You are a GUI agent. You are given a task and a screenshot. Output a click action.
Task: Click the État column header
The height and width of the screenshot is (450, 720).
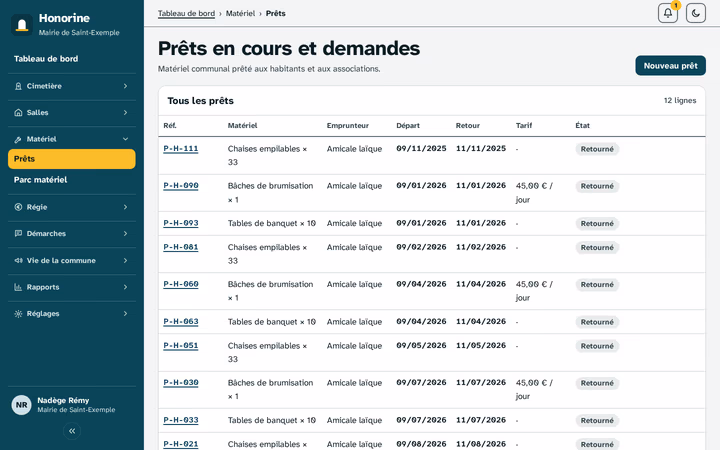pos(582,125)
